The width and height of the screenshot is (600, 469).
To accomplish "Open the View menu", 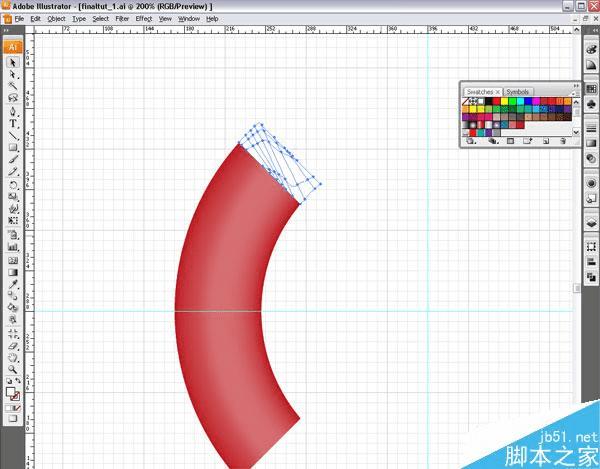I will [x=165, y=19].
